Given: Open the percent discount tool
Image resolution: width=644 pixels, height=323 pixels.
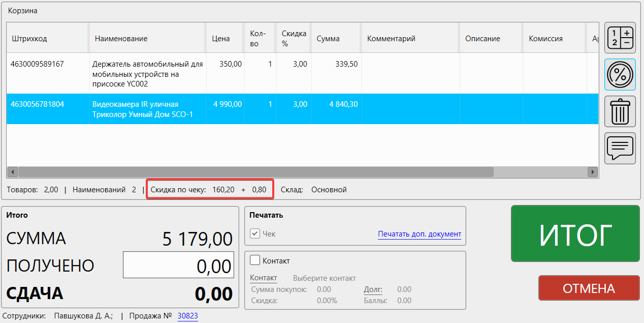Looking at the screenshot, I should tap(620, 75).
